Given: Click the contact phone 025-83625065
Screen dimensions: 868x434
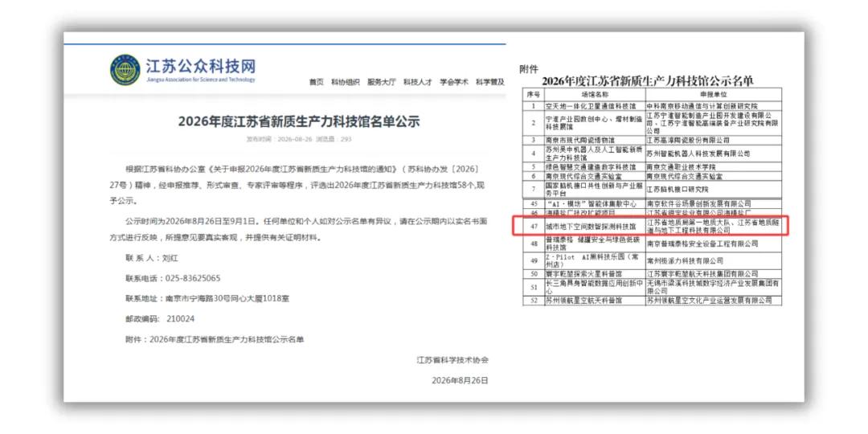Looking at the screenshot, I should click(x=193, y=278).
